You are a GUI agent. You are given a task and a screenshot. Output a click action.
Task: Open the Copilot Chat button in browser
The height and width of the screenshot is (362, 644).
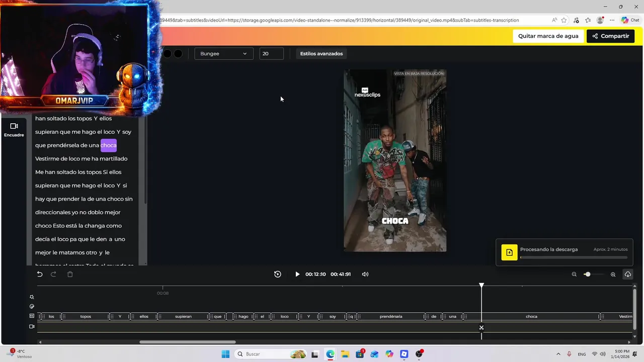point(630,20)
